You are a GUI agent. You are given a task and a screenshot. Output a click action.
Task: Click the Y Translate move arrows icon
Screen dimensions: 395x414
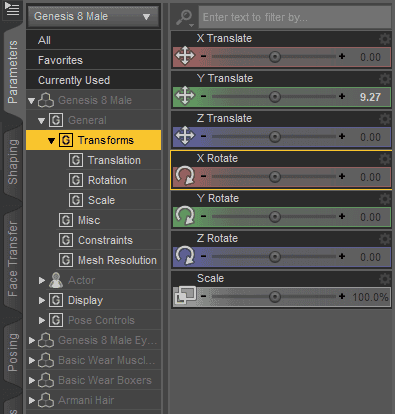click(x=185, y=95)
